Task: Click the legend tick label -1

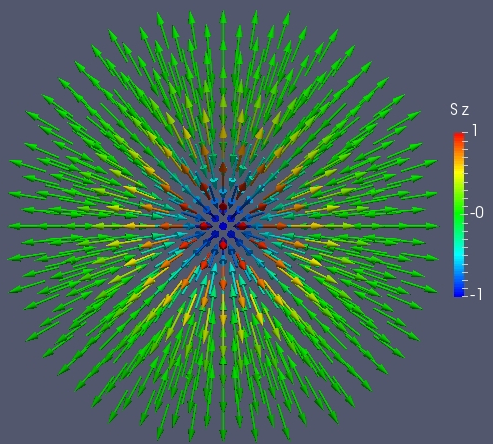Action: coord(476,294)
